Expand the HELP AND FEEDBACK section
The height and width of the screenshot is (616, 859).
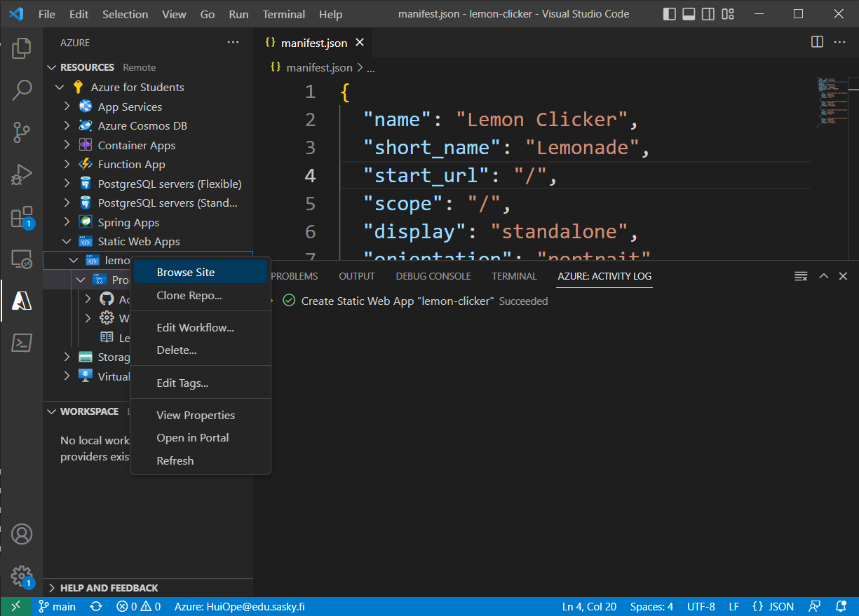(x=51, y=588)
